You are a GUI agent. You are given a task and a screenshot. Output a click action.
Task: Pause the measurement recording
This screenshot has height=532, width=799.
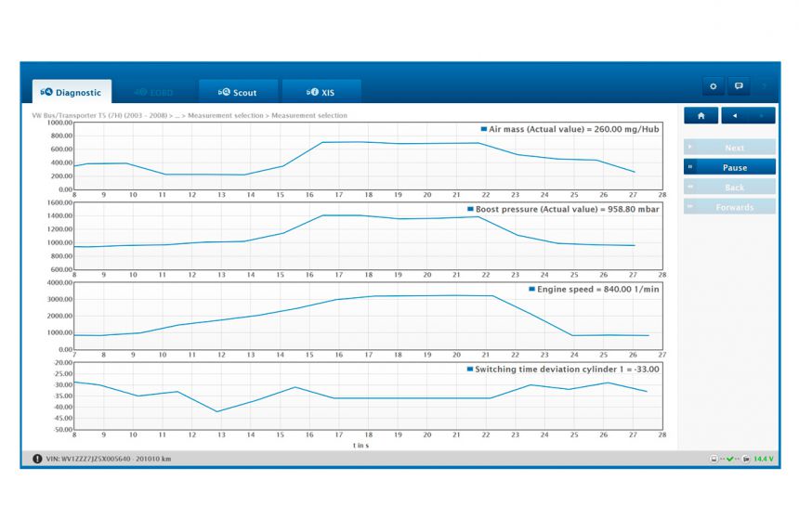point(729,167)
